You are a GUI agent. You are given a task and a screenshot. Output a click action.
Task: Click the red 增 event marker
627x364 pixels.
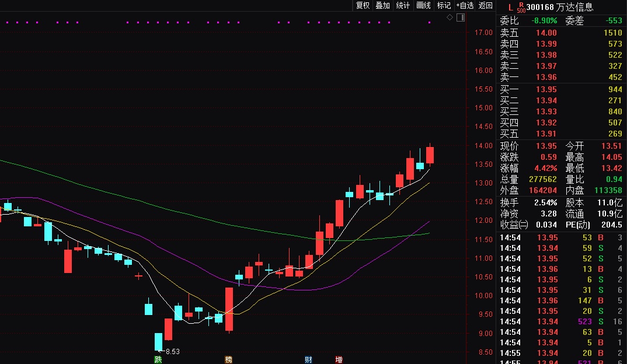339,359
